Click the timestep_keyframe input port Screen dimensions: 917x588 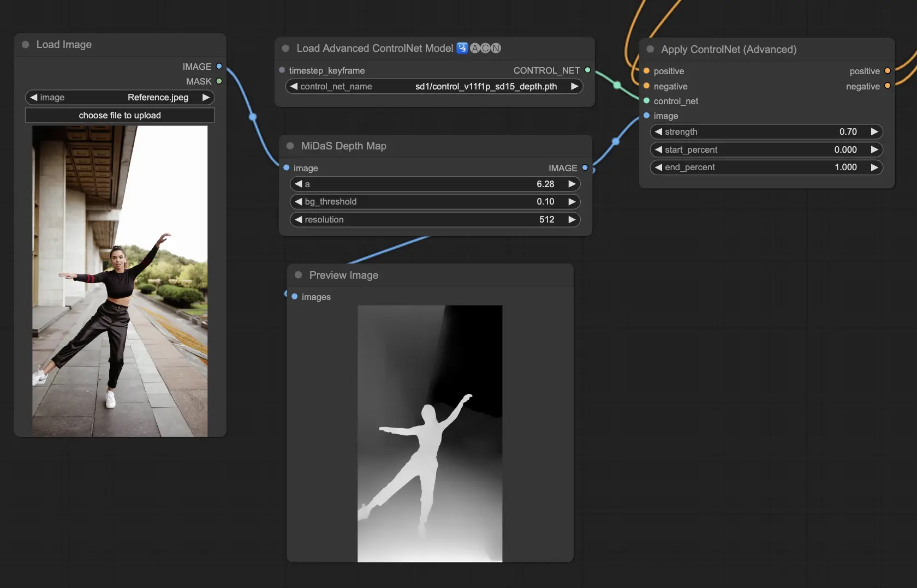[x=282, y=70]
